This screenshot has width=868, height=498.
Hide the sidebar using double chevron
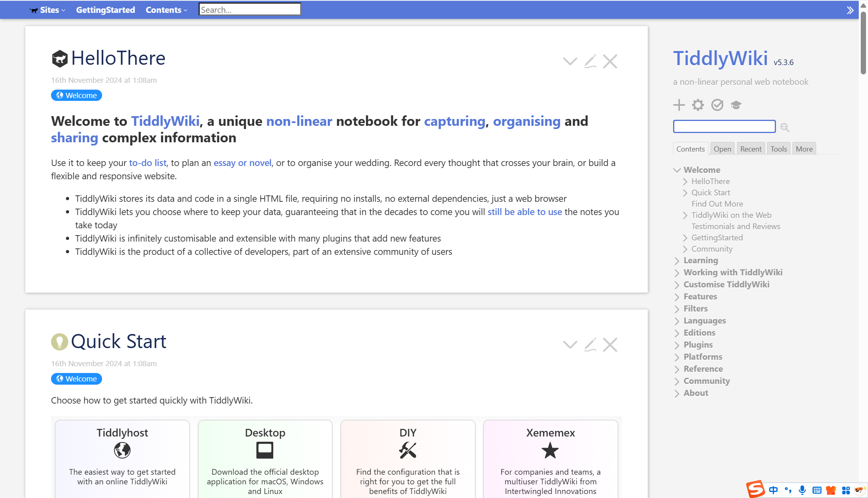[850, 10]
